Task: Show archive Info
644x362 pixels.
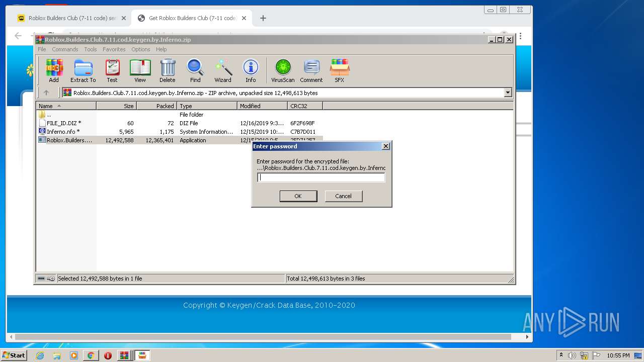Action: tap(251, 70)
